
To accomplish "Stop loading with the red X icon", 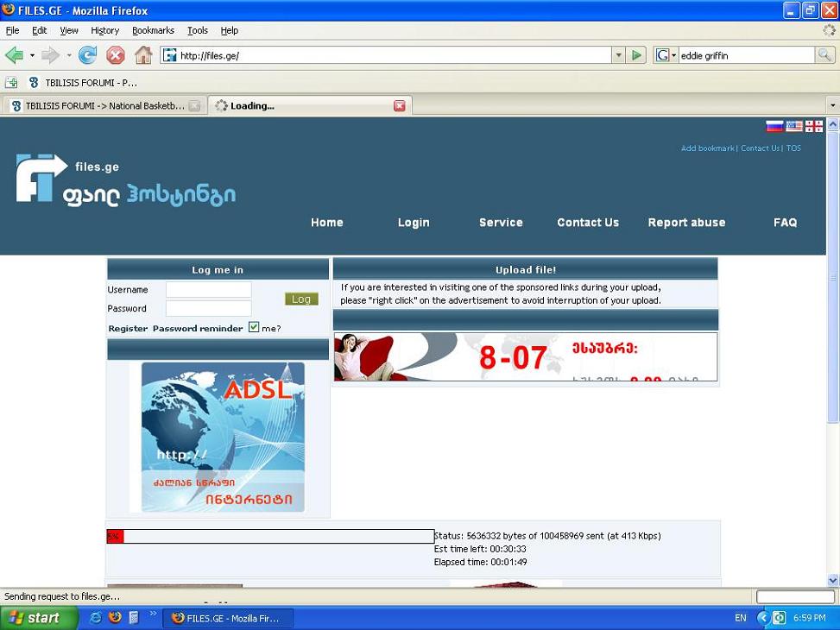I will (x=115, y=54).
